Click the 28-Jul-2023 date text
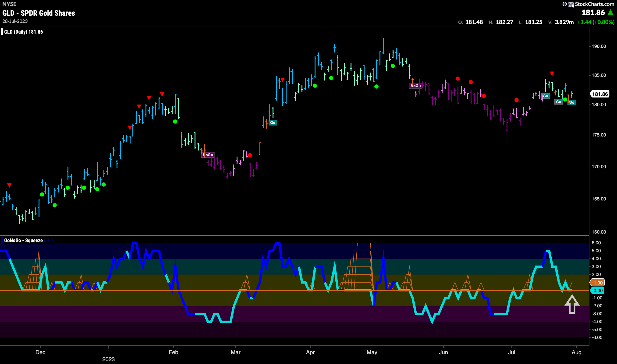Viewport: 617px width, 364px height. pyautogui.click(x=15, y=21)
